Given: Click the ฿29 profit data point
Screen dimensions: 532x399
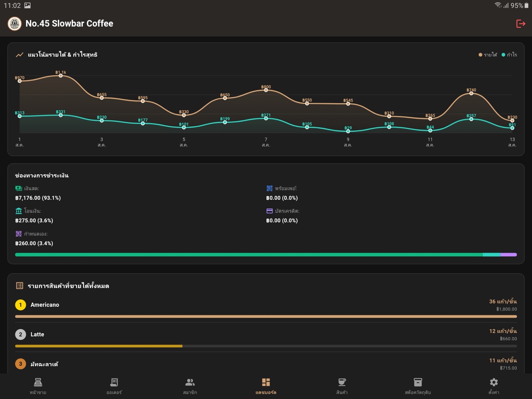Looking at the screenshot, I should 348,131.
